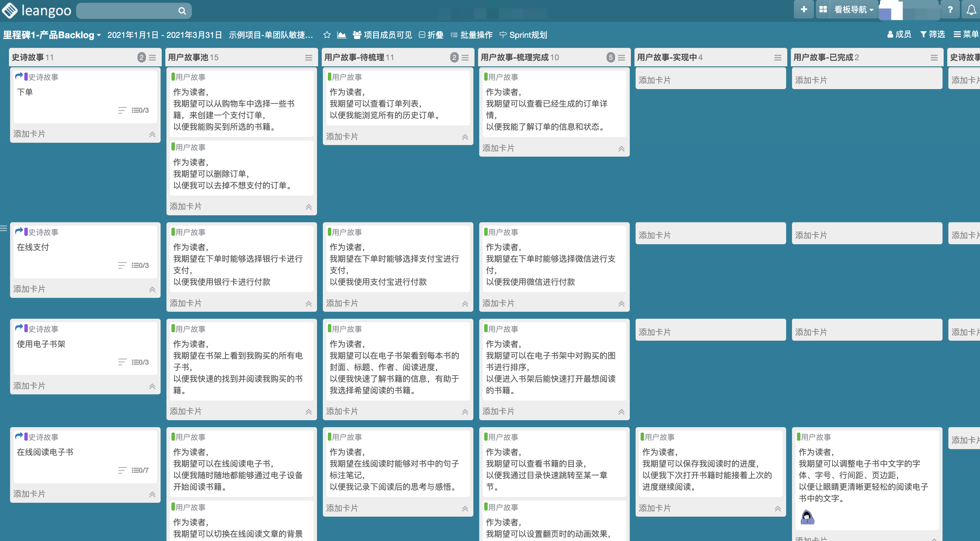980x541 pixels.
Task: Star this board as favorite
Action: pyautogui.click(x=327, y=35)
